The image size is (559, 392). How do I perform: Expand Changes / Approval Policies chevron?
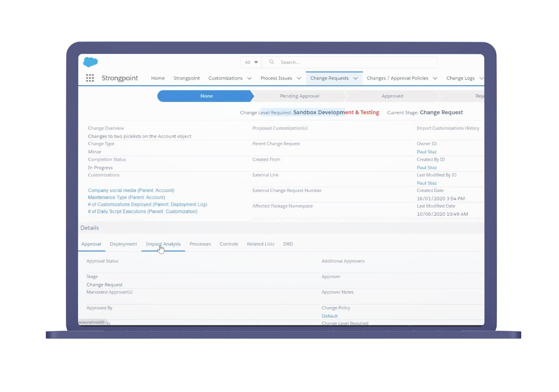[x=435, y=78]
